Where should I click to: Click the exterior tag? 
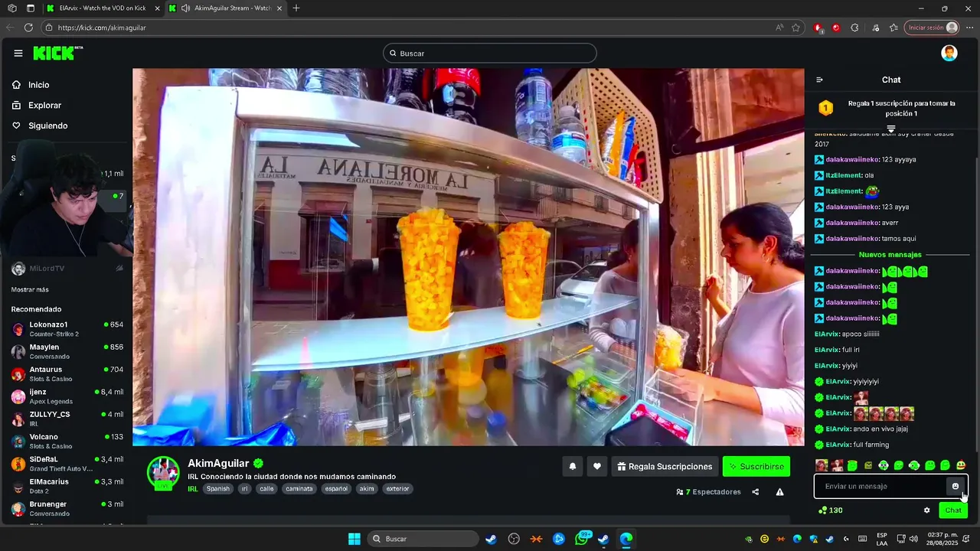(397, 489)
